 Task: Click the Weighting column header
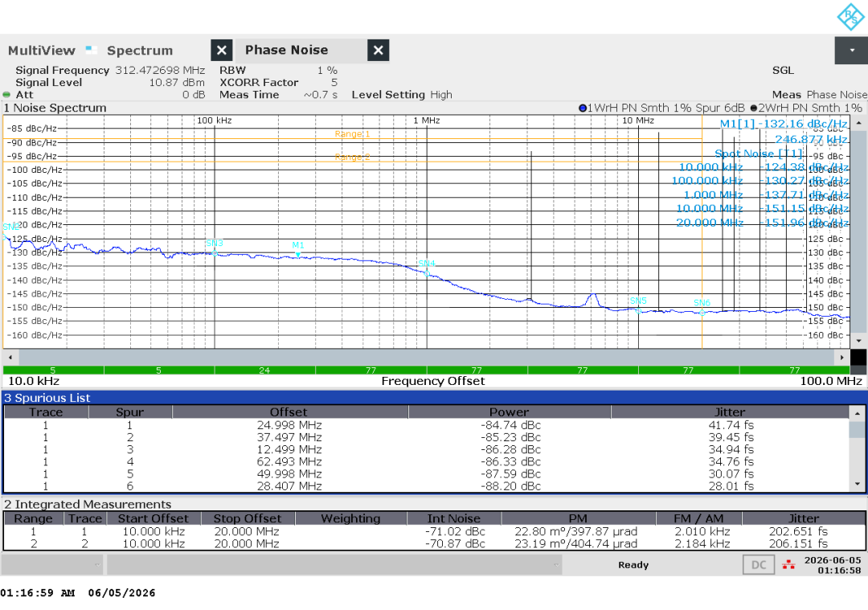click(350, 518)
